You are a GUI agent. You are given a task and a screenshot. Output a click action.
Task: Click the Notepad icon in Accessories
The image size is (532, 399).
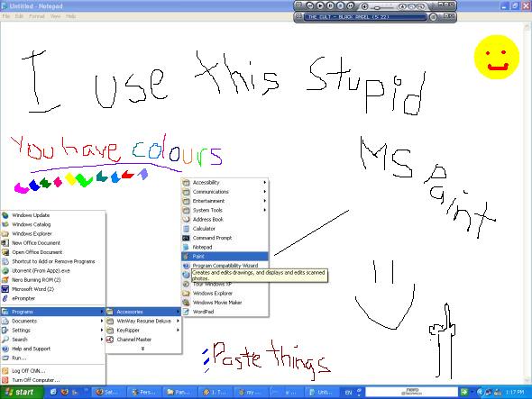pyautogui.click(x=186, y=247)
